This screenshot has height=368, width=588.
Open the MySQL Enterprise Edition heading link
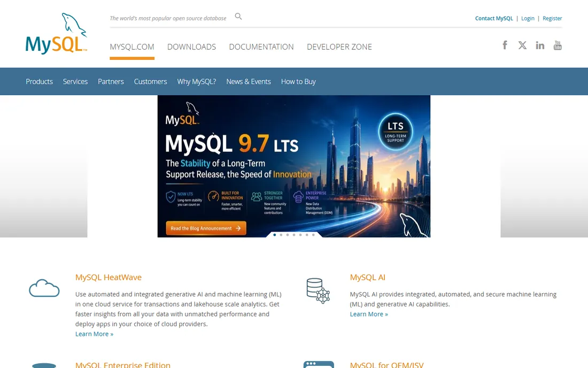[122, 364]
